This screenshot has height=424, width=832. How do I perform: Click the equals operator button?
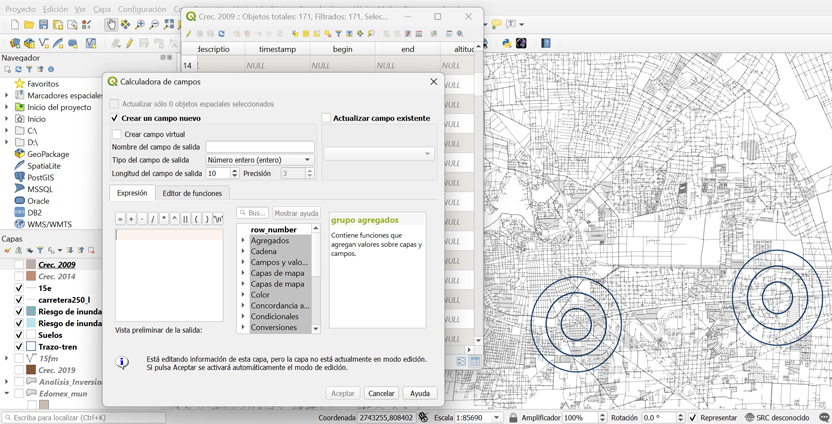120,219
